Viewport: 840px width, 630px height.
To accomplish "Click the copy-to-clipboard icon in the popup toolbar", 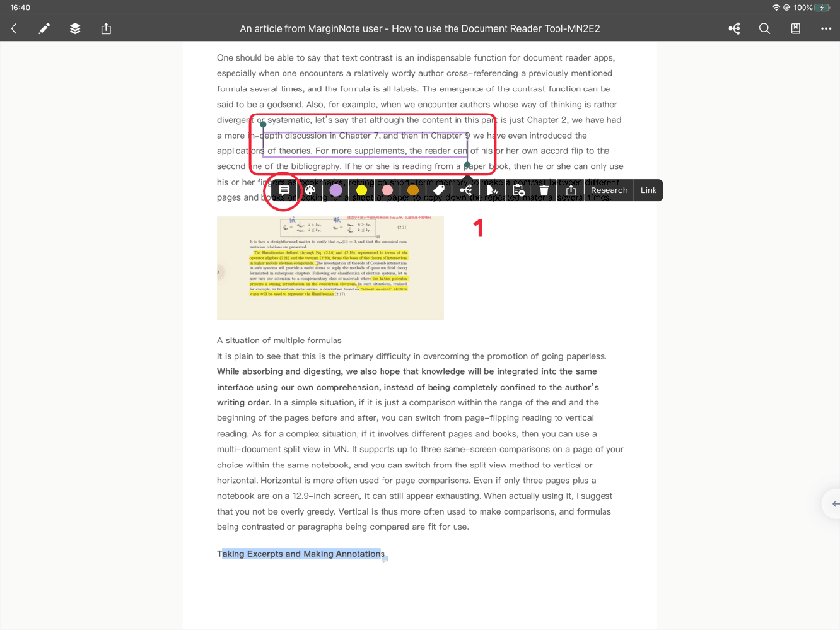I will pyautogui.click(x=518, y=190).
